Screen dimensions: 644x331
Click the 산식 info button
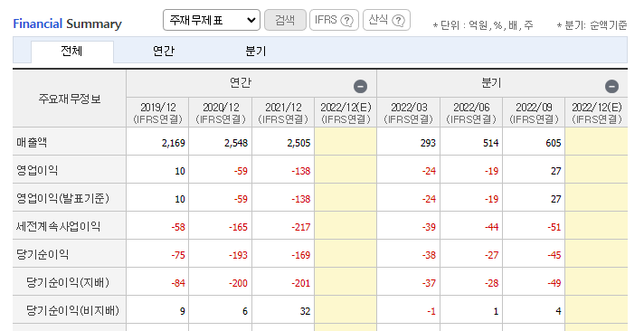386,20
